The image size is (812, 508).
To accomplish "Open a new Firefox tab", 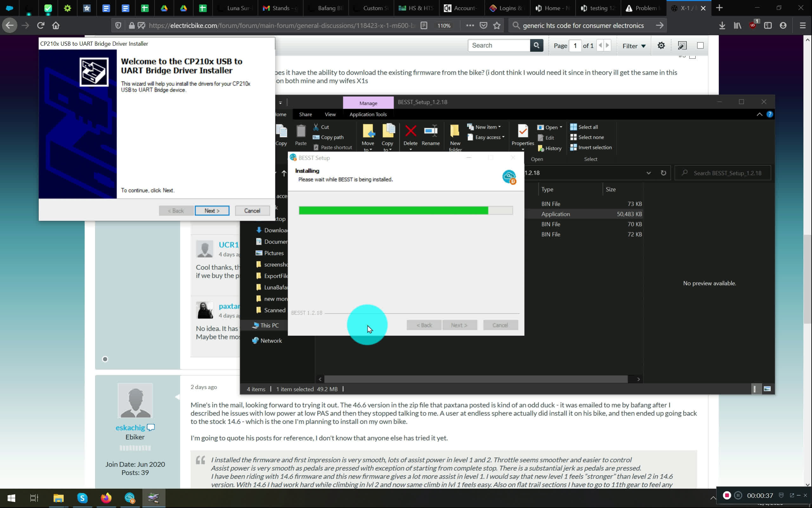I will (x=719, y=8).
